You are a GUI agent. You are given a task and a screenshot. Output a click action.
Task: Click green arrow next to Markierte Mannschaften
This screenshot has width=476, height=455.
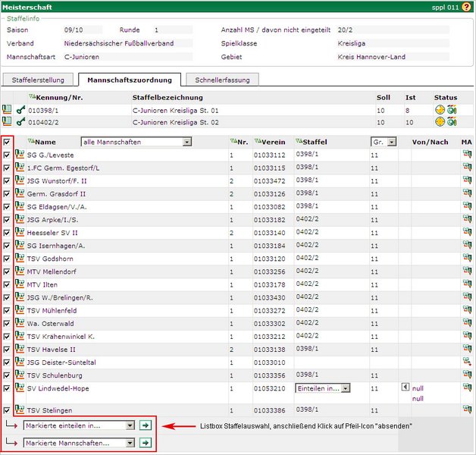click(x=146, y=443)
